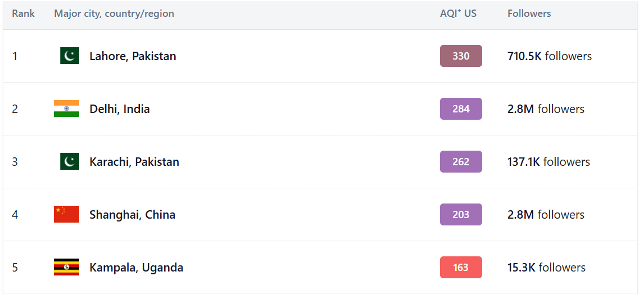Click the red 163 AQI badge

click(461, 268)
